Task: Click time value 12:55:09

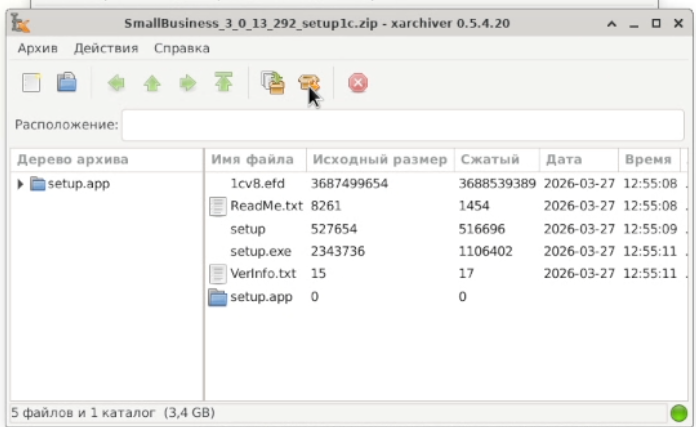Action: tap(650, 229)
